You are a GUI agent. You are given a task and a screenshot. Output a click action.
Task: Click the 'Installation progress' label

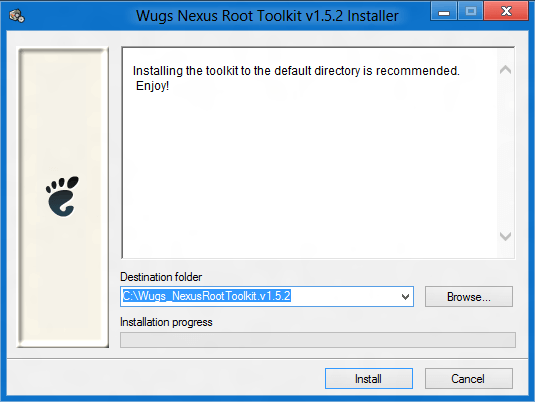coord(166,322)
